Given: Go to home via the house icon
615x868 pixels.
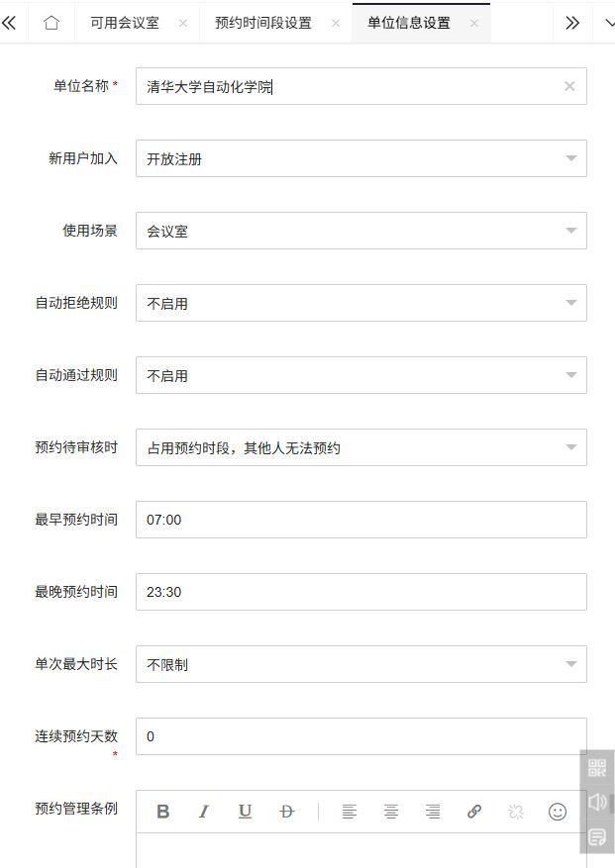Looking at the screenshot, I should (51, 23).
